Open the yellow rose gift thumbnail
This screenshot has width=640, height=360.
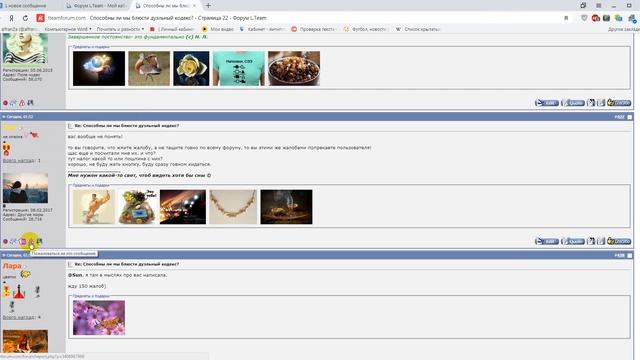191,69
